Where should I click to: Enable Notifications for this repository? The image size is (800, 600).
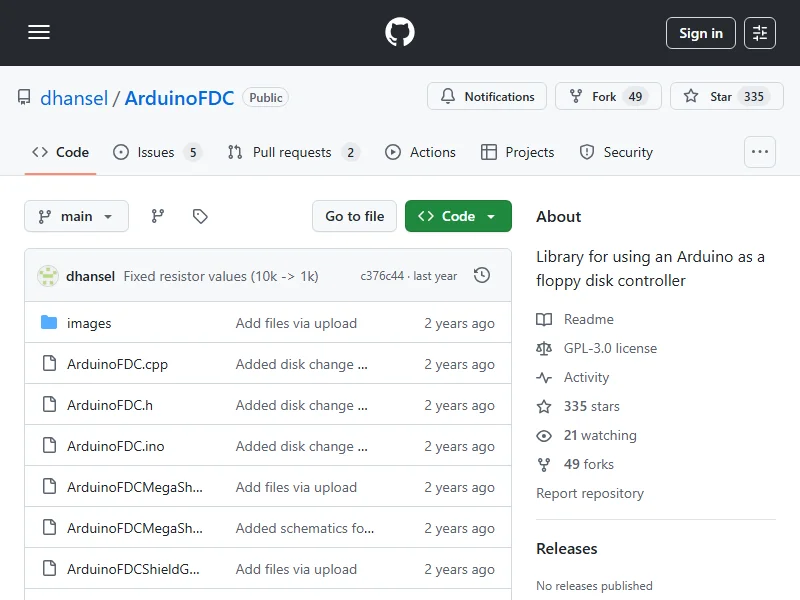pos(487,97)
